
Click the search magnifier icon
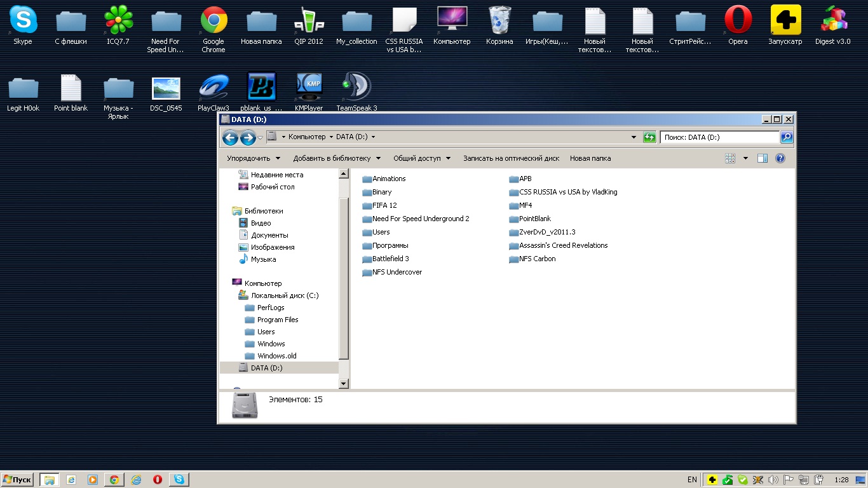(x=787, y=137)
